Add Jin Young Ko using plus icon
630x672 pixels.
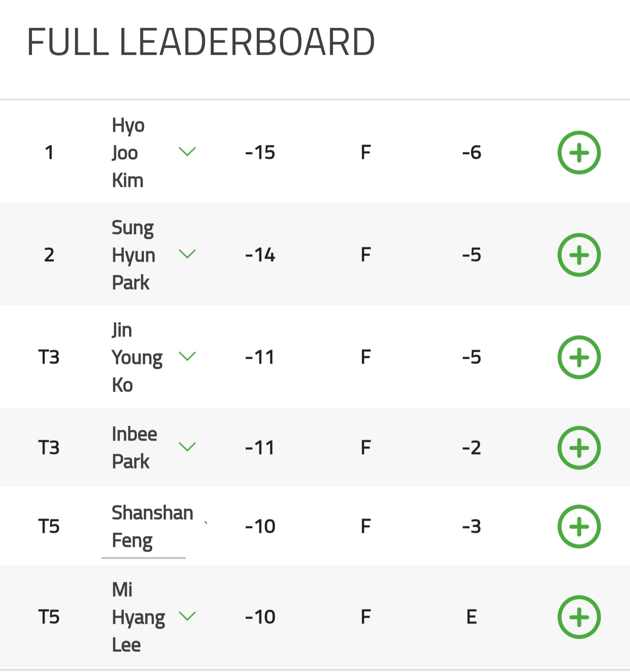[579, 357]
